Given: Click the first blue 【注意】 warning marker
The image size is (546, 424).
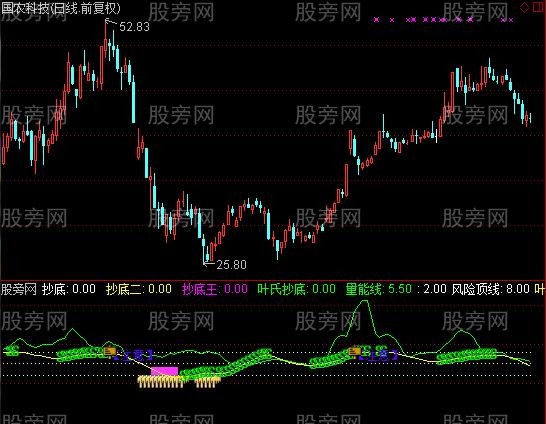Looking at the screenshot, I should point(134,355).
